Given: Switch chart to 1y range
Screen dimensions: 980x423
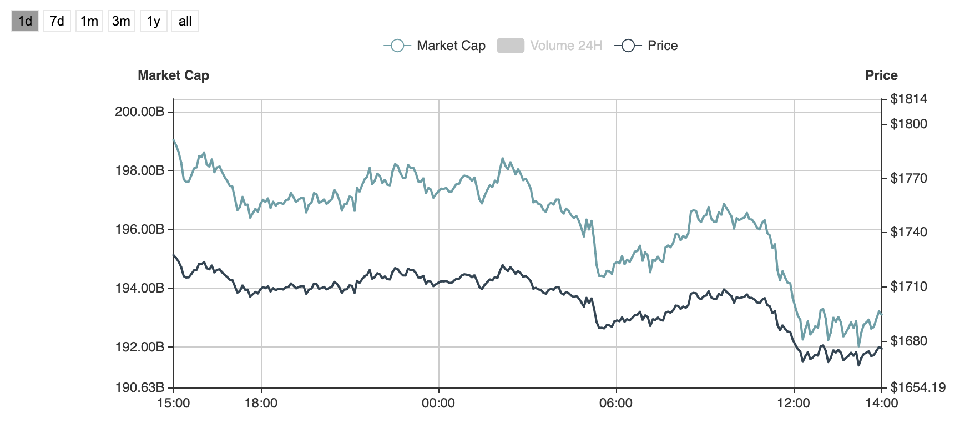Looking at the screenshot, I should (x=153, y=22).
